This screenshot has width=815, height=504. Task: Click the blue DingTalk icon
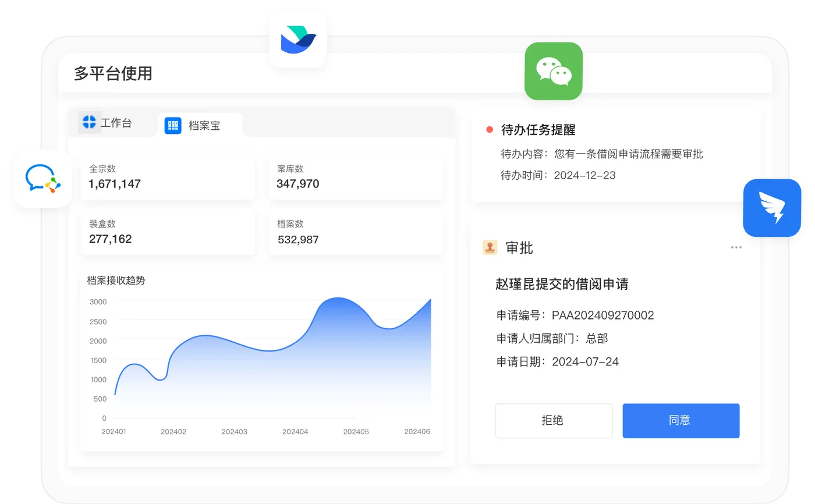[x=772, y=208]
